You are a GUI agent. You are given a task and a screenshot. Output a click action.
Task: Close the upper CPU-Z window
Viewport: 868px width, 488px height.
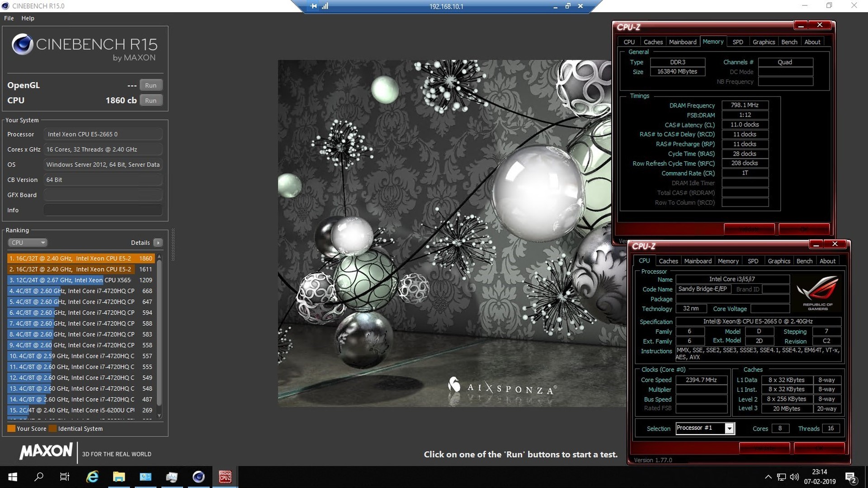click(x=820, y=25)
